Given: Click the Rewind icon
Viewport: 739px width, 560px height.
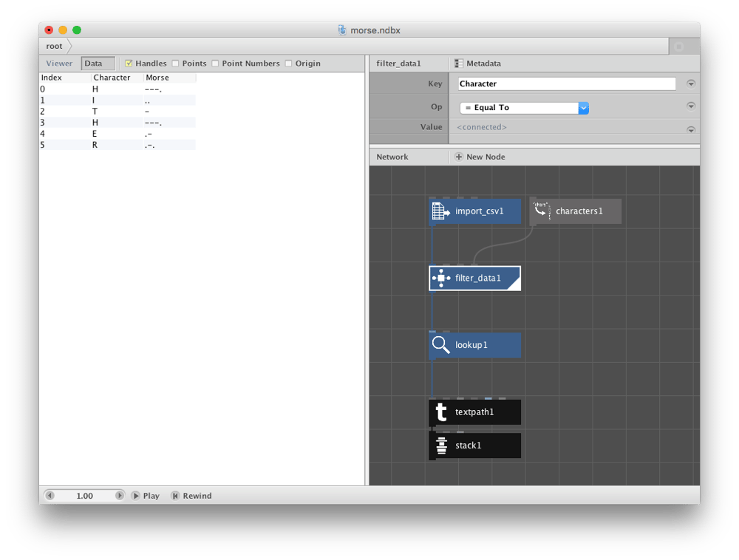Looking at the screenshot, I should (175, 496).
